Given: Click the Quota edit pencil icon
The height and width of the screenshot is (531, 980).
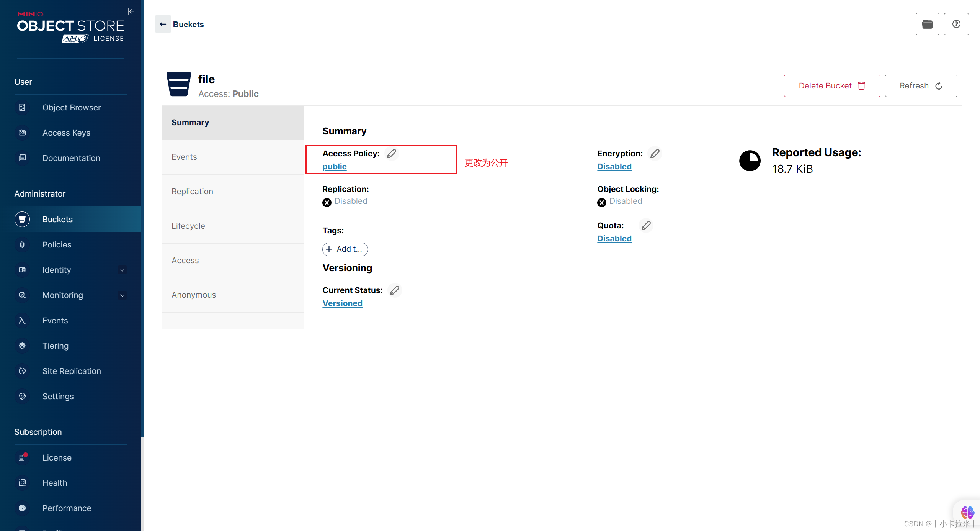Looking at the screenshot, I should pyautogui.click(x=646, y=226).
